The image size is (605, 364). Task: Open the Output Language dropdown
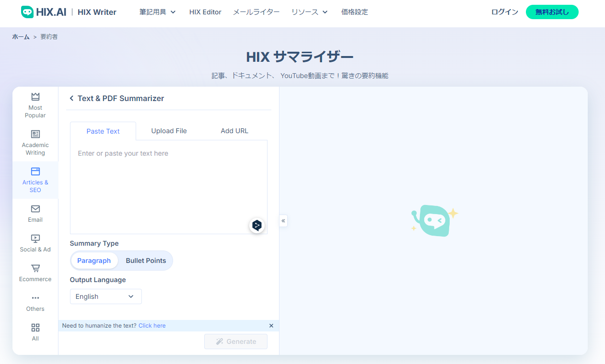pyautogui.click(x=105, y=296)
